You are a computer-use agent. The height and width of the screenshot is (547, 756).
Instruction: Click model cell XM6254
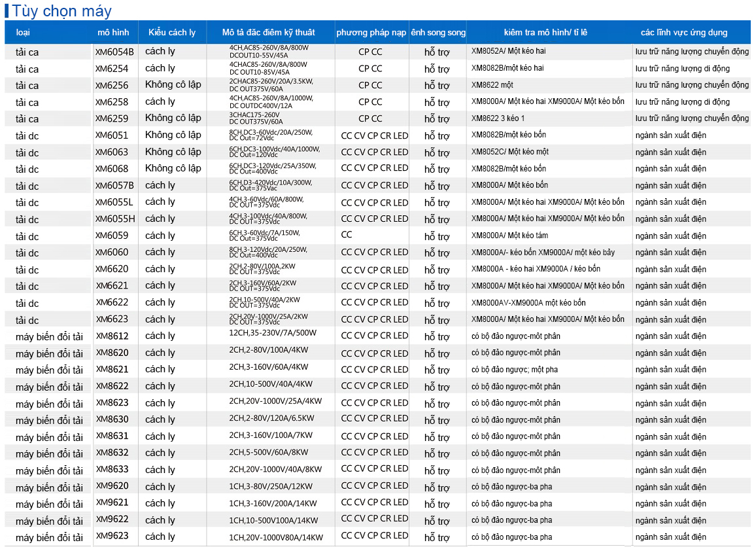tap(112, 69)
